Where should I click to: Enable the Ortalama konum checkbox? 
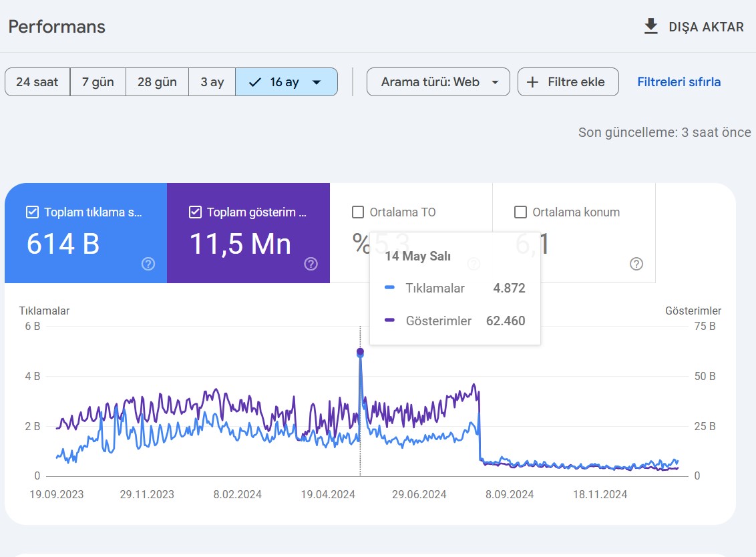click(x=521, y=212)
